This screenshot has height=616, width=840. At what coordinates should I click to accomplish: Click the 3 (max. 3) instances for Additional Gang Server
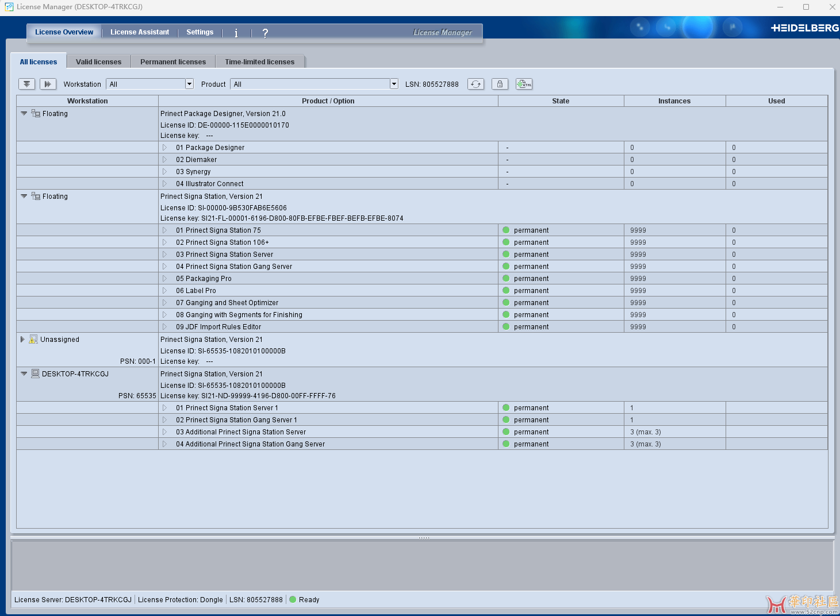(646, 444)
